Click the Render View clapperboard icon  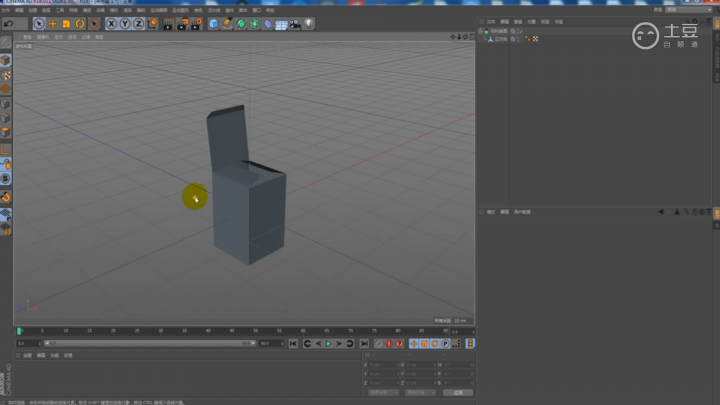[167, 23]
